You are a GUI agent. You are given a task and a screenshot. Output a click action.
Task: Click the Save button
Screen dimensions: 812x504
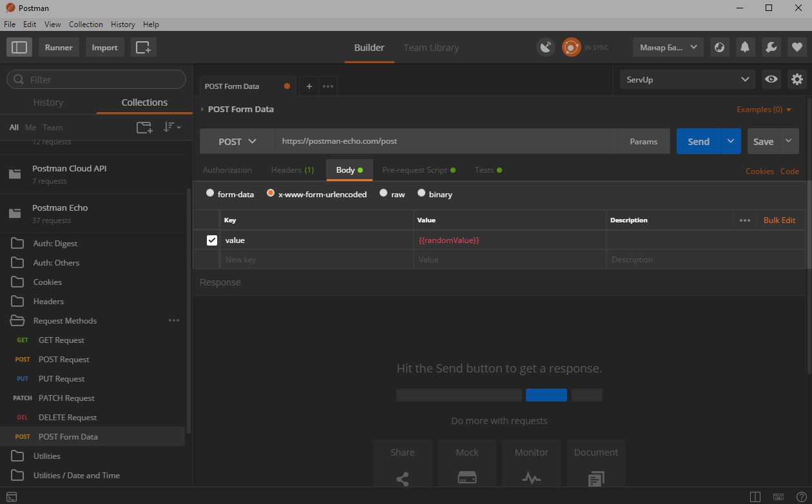point(764,141)
